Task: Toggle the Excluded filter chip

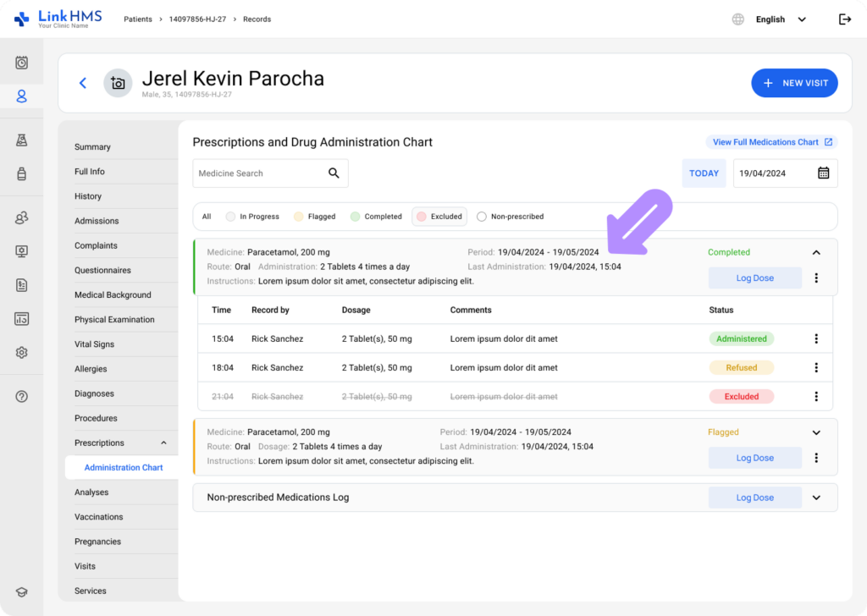Action: (x=439, y=217)
